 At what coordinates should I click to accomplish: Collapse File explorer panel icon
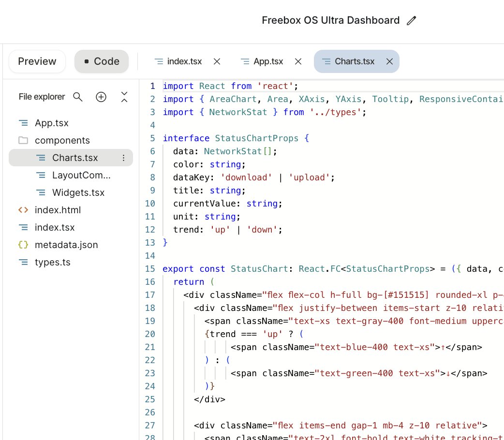124,97
